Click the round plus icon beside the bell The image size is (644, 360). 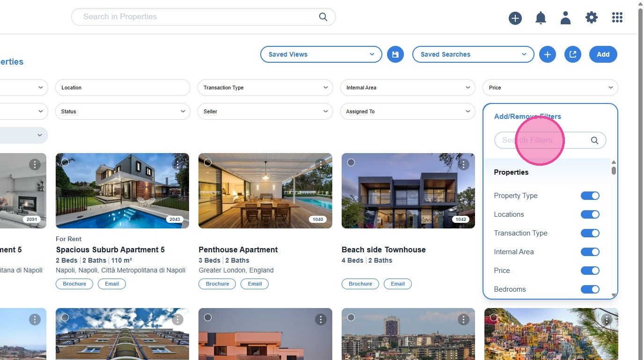tap(515, 18)
